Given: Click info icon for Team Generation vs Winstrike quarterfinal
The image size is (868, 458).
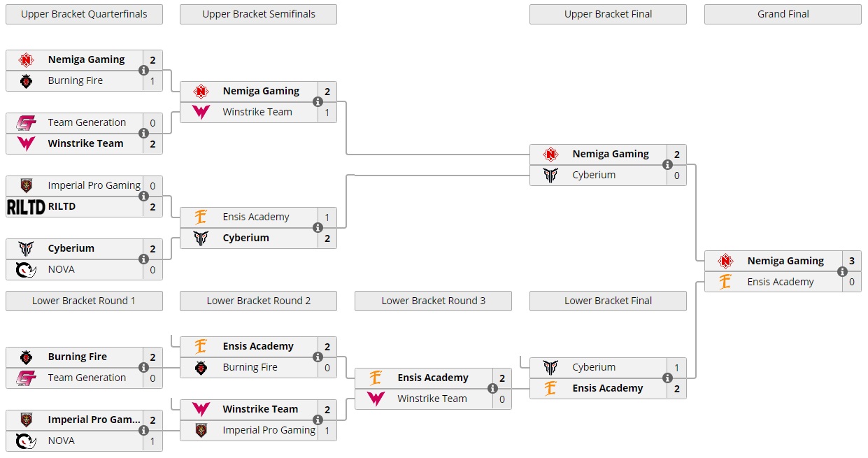Looking at the screenshot, I should click(x=143, y=134).
